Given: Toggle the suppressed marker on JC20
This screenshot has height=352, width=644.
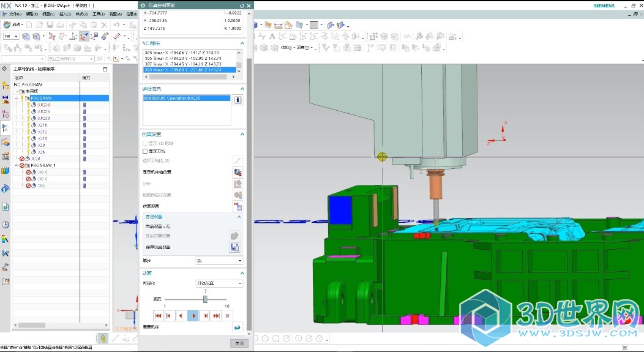Looking at the screenshot, I should pos(22,159).
